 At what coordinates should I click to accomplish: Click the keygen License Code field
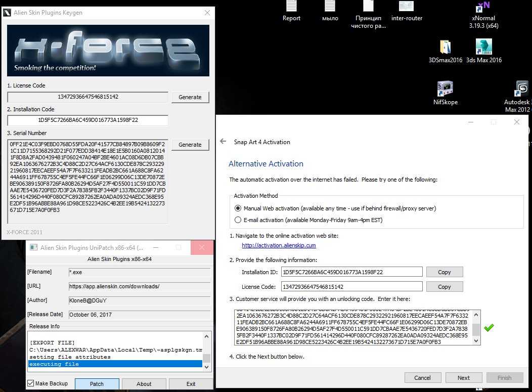point(87,97)
